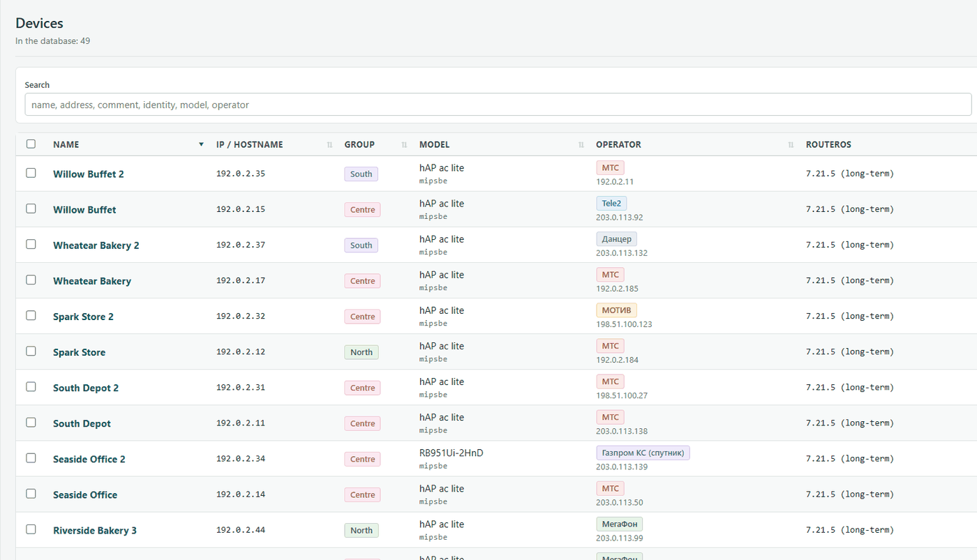The image size is (977, 560).
Task: Click operator address 198.51.100.123
Action: click(624, 324)
